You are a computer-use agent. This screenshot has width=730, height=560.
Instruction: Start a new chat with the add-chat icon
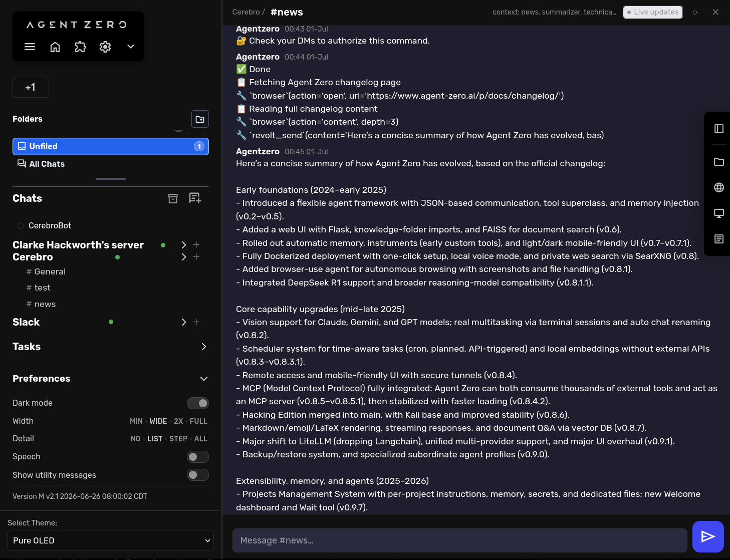(x=195, y=198)
